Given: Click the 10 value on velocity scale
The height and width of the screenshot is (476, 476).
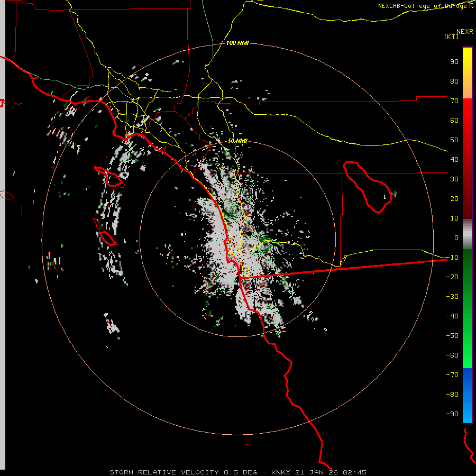Looking at the screenshot, I should tap(454, 218).
